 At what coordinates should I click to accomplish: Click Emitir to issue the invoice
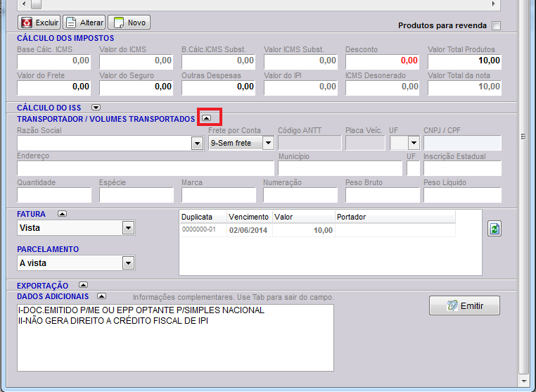(x=464, y=305)
